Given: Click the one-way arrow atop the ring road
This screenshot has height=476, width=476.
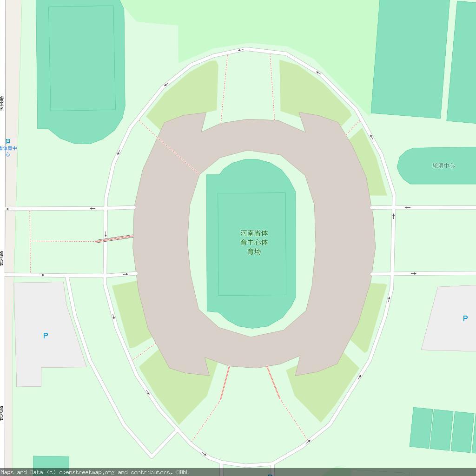Looking at the screenshot, I should coord(241,50).
